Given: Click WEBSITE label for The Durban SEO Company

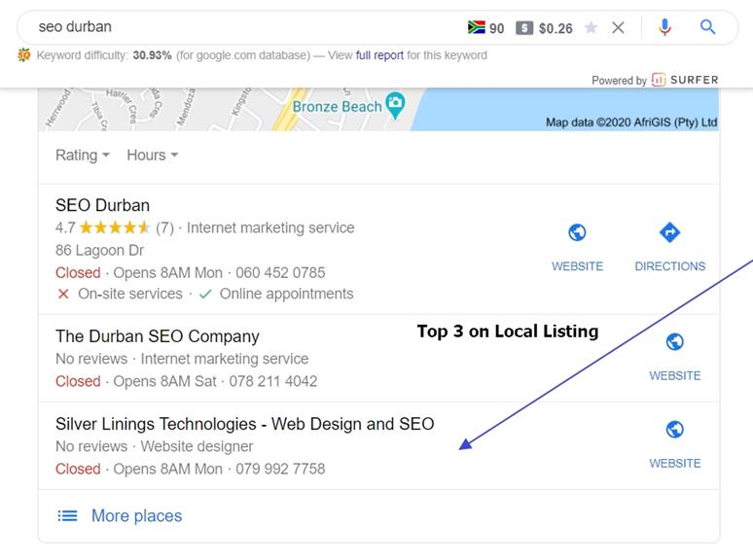Looking at the screenshot, I should pyautogui.click(x=675, y=375).
